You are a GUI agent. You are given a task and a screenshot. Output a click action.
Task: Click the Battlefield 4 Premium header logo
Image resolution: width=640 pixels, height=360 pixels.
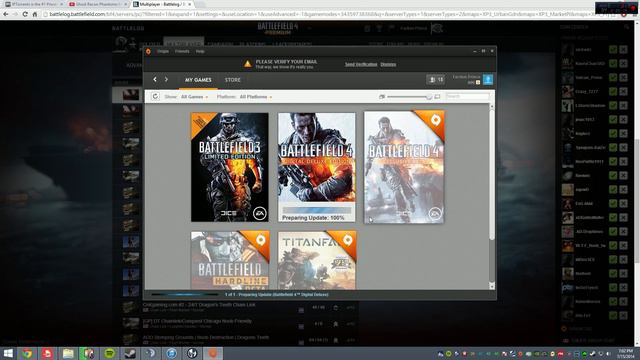[x=278, y=28]
